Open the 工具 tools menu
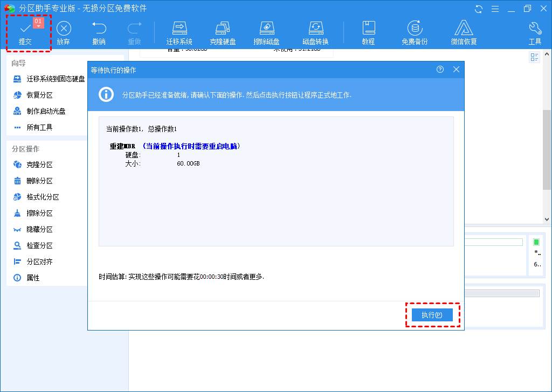 point(535,31)
